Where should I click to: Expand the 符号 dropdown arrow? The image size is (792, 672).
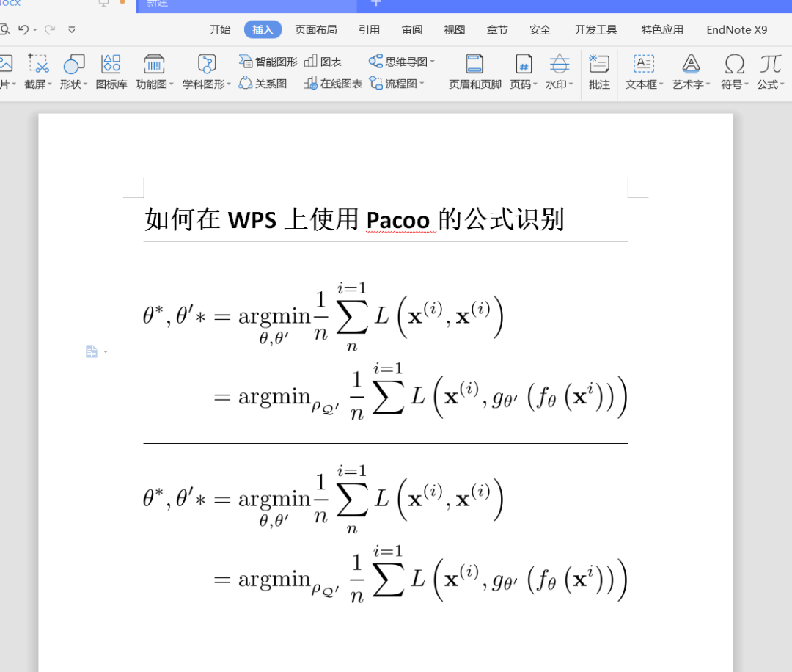point(746,84)
